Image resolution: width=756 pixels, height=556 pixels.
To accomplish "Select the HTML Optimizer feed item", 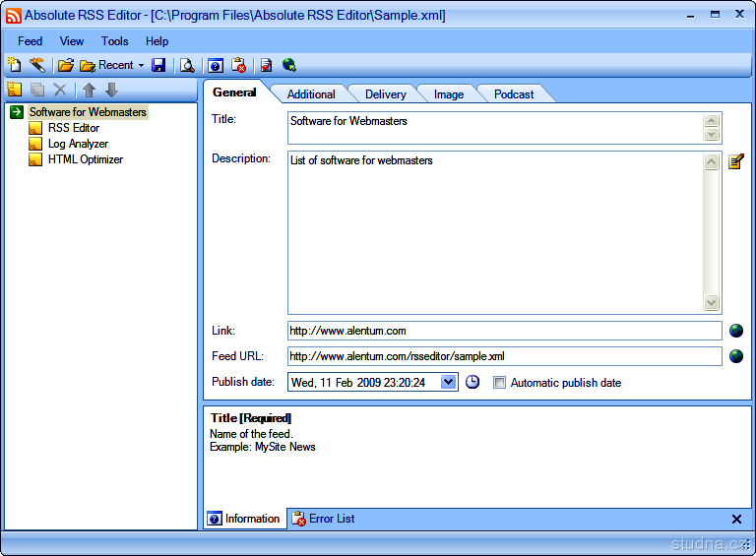I will pyautogui.click(x=85, y=159).
